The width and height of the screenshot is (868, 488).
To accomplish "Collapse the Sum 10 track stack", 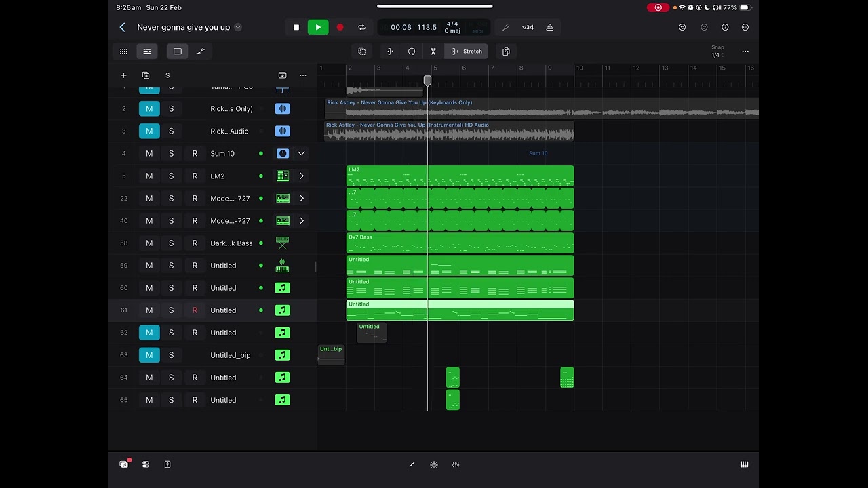I will click(x=301, y=154).
